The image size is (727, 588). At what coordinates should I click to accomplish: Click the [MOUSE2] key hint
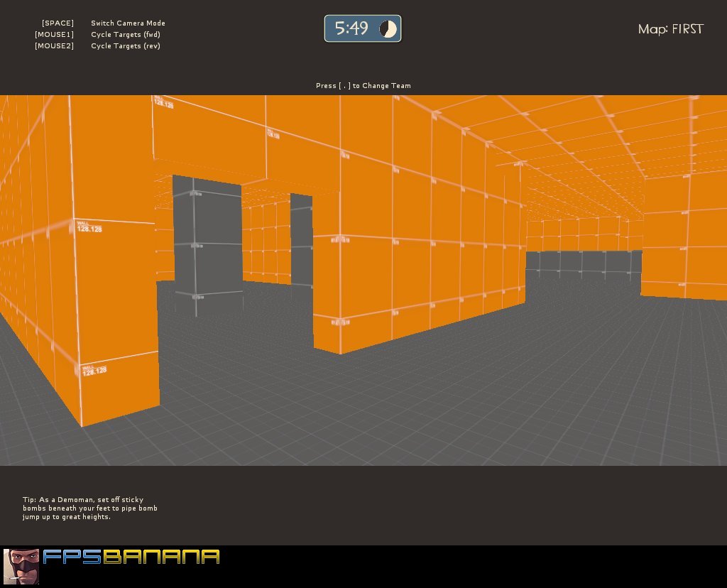pos(54,46)
